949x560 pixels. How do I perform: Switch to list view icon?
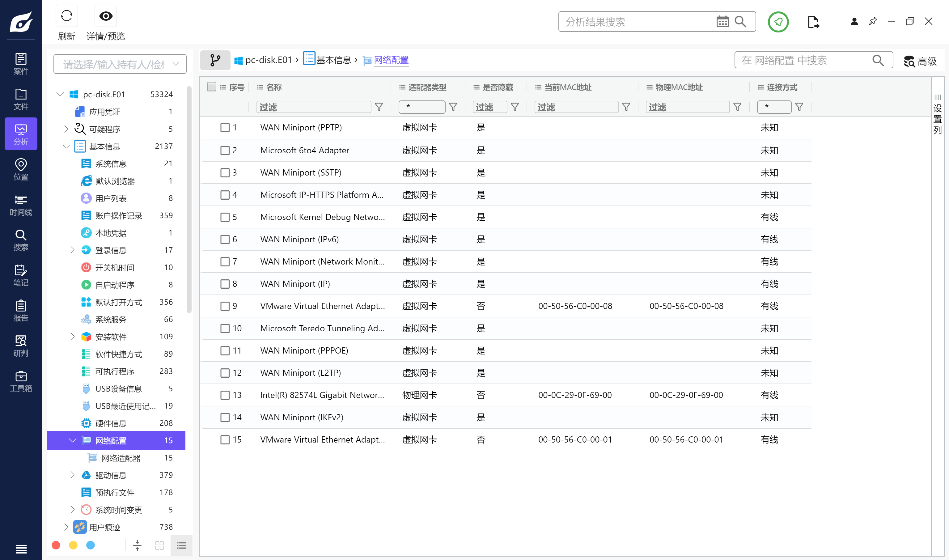tap(181, 545)
